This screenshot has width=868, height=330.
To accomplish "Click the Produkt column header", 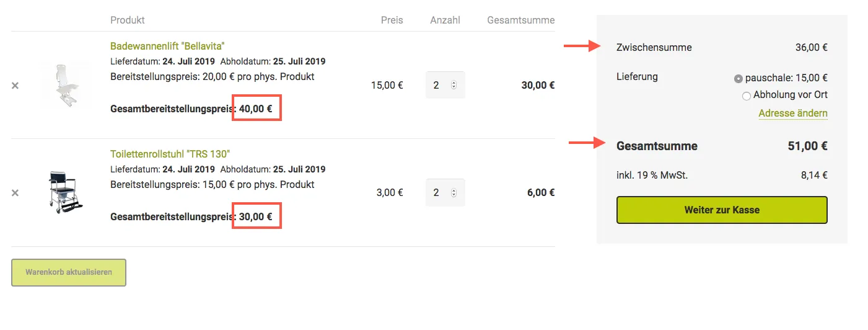I will [128, 20].
